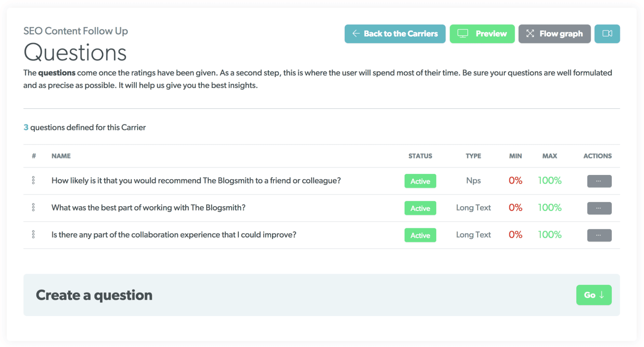
Task: Select the recommend The Blogsmith question row
Action: (196, 180)
